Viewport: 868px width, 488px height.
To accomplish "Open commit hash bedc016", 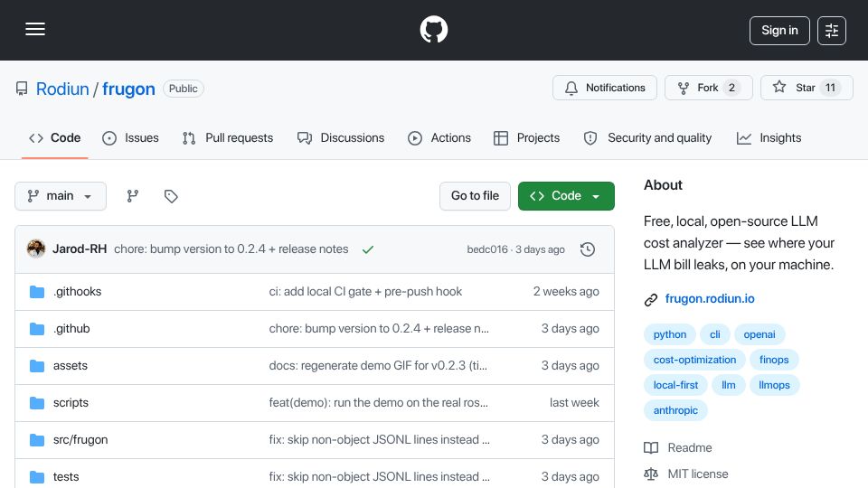I will tap(487, 249).
